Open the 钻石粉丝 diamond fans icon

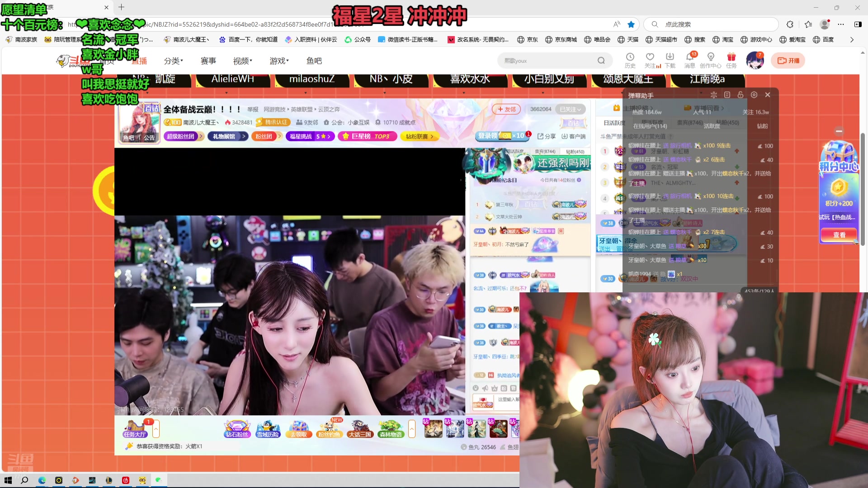237,428
